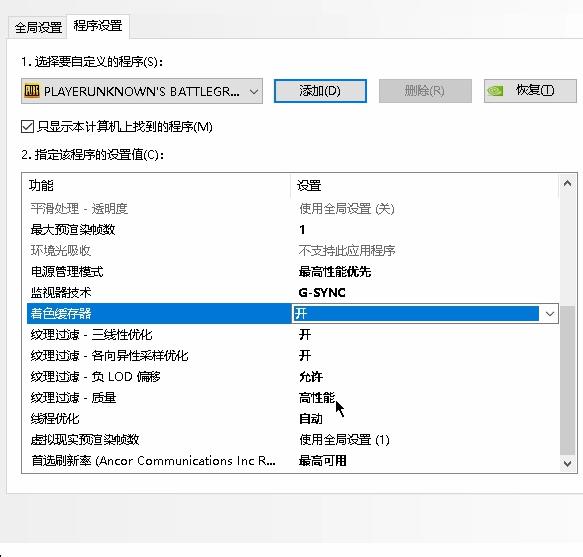Screen dimensions: 583x557
Task: Click the settings list scrollbar thumb
Action: tap(567, 380)
